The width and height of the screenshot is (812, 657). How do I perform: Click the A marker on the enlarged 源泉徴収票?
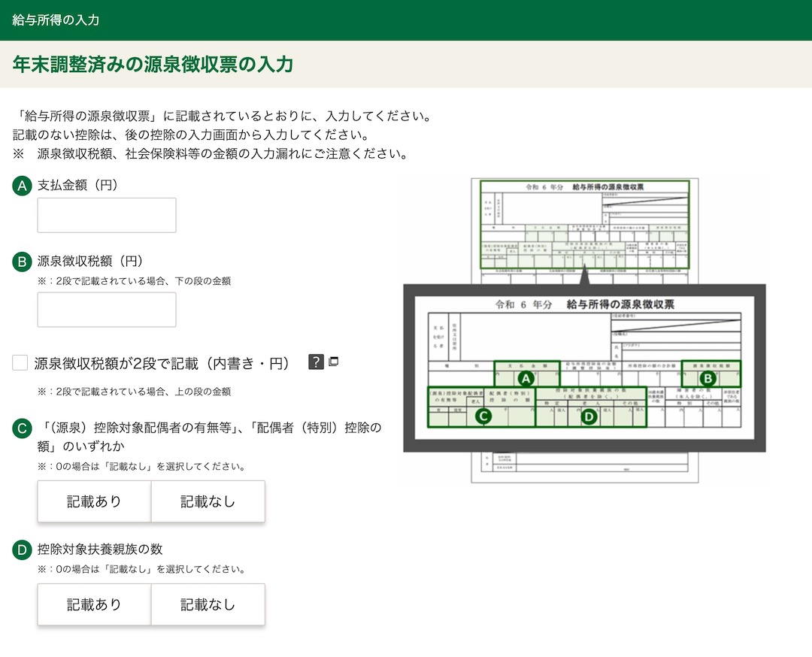click(x=526, y=378)
